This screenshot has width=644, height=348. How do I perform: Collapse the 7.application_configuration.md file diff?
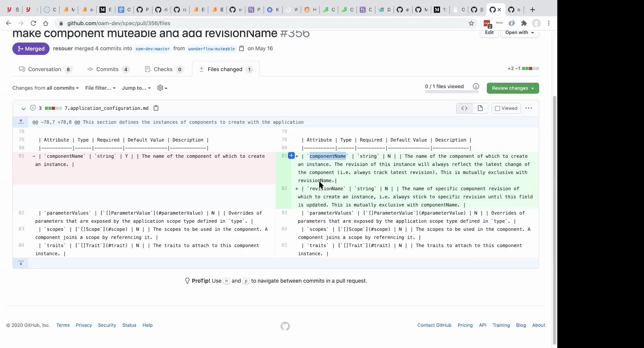click(x=24, y=109)
